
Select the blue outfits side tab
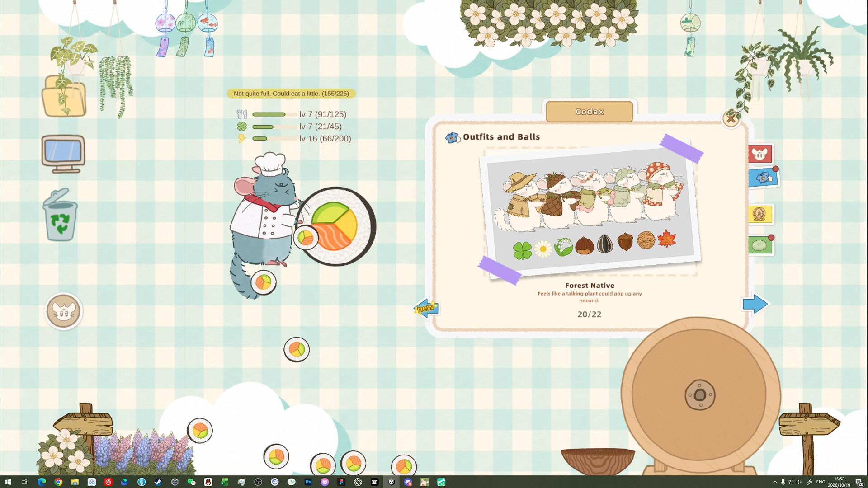[x=764, y=178]
